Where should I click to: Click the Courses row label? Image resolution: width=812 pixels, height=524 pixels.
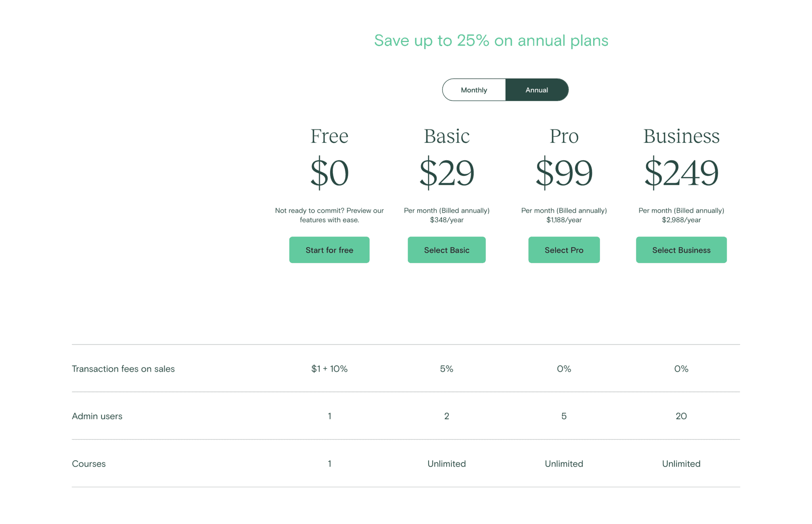[88, 463]
